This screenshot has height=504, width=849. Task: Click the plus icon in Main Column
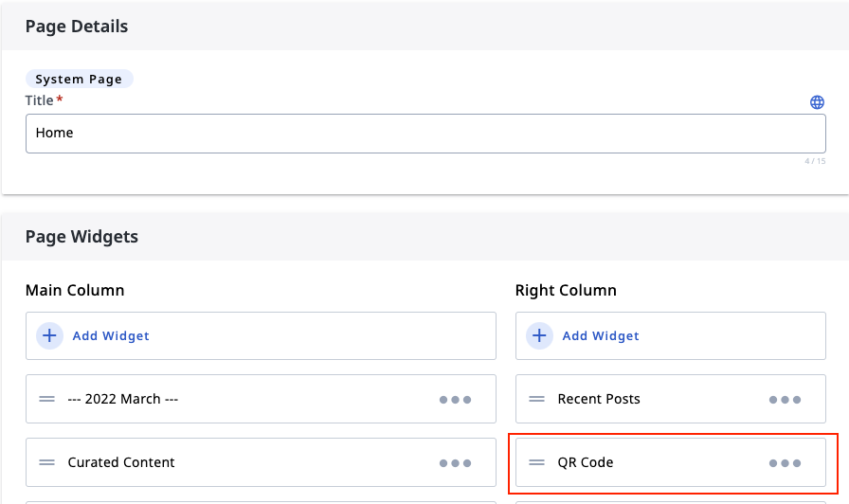click(49, 335)
